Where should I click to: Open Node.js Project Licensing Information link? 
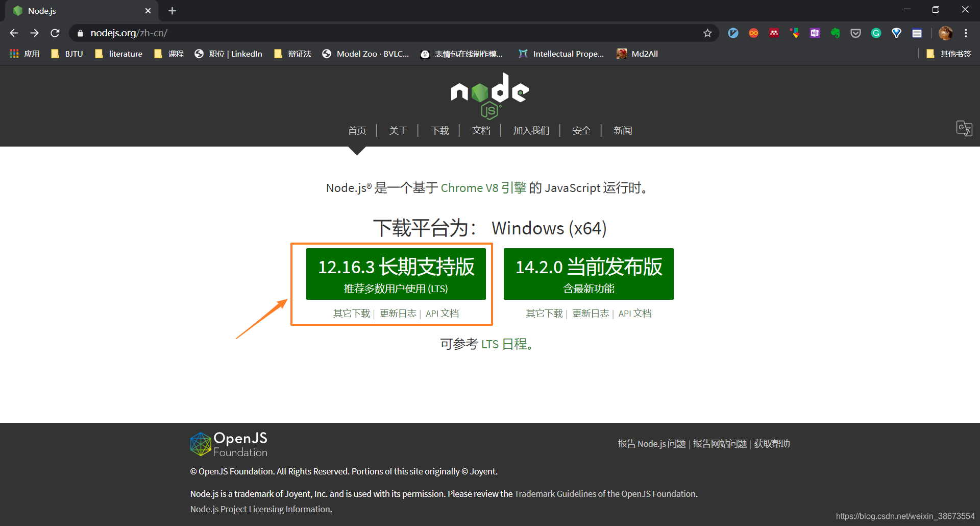coord(260,509)
